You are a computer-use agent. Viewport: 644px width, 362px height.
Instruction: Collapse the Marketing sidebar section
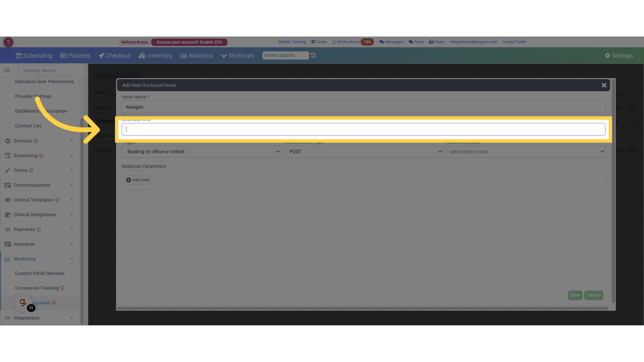tap(72, 258)
